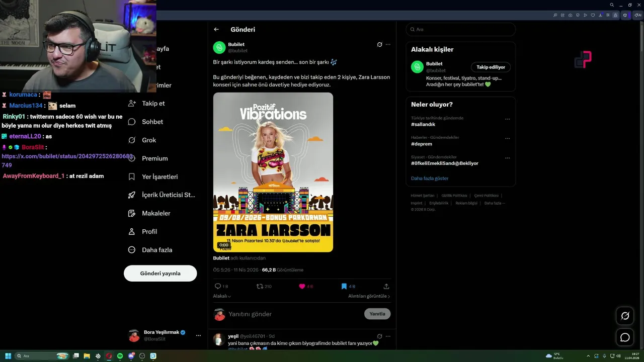Viewport: 644px width, 362px height.
Task: Expand Daha fazla in the sidebar
Action: tap(150, 250)
